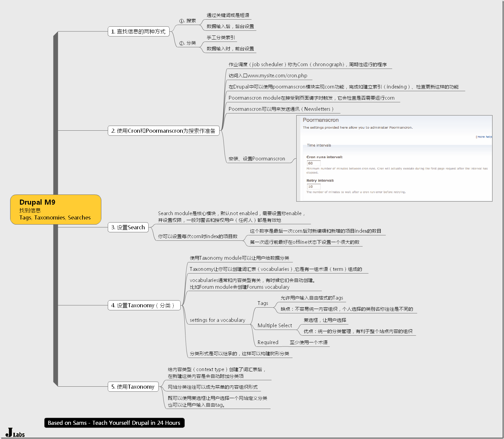Click the '分类形式是可以继承的' line
Image resolution: width=504 pixels, height=439 pixels.
click(240, 354)
